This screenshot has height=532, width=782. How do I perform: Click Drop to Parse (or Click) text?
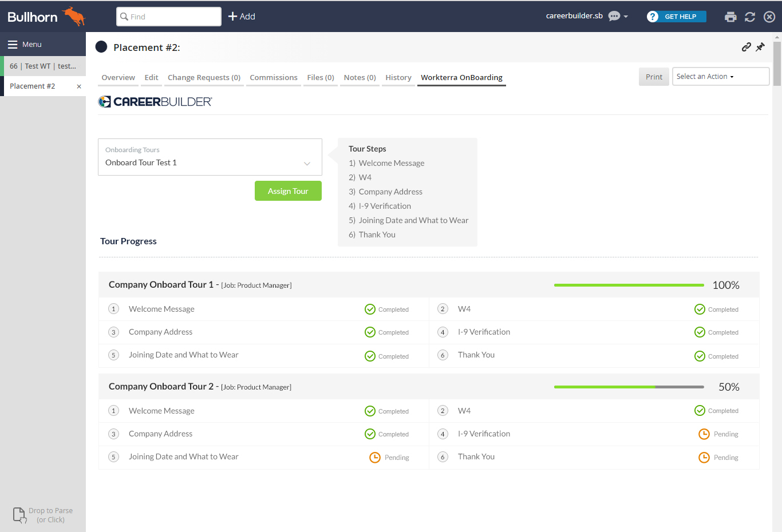[50, 515]
